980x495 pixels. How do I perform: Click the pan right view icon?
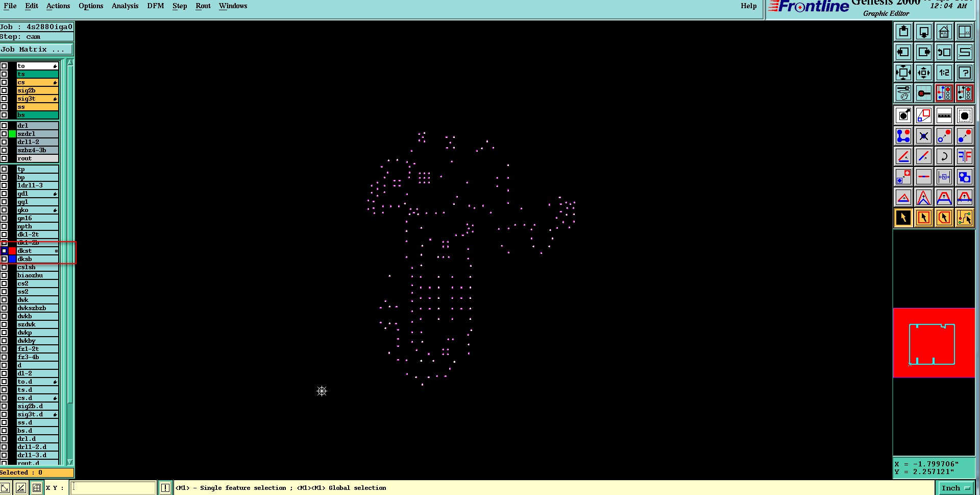click(x=924, y=52)
